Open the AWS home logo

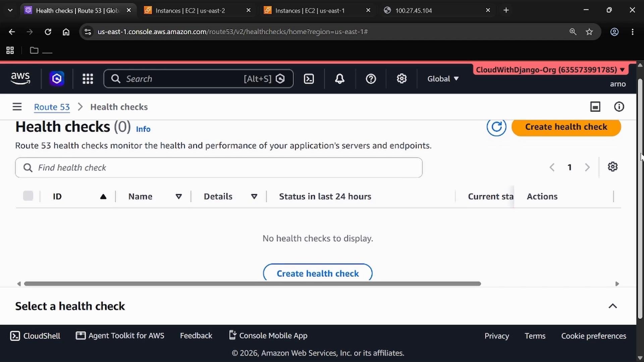20,78
